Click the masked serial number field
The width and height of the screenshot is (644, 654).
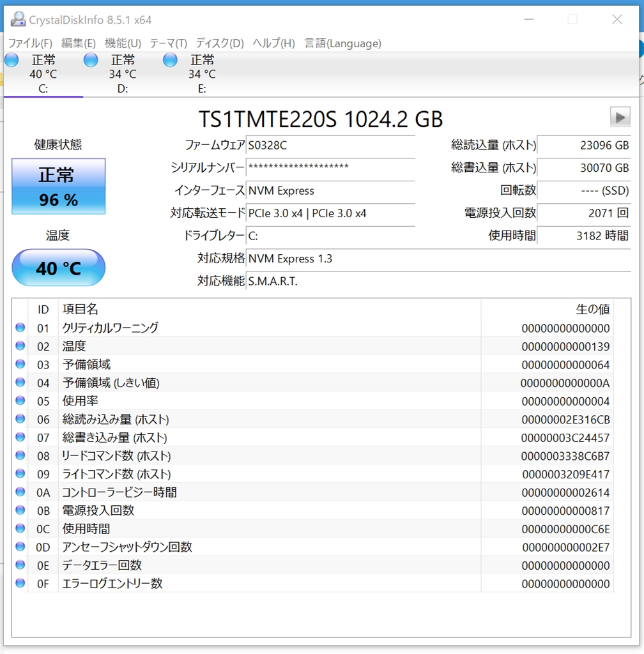(330, 168)
